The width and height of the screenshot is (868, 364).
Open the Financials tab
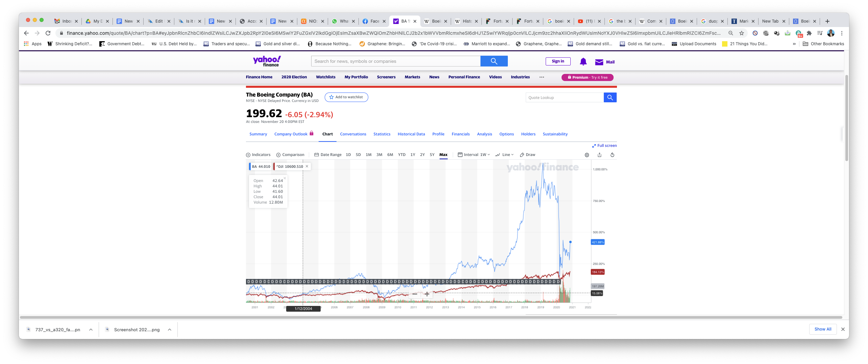click(461, 134)
